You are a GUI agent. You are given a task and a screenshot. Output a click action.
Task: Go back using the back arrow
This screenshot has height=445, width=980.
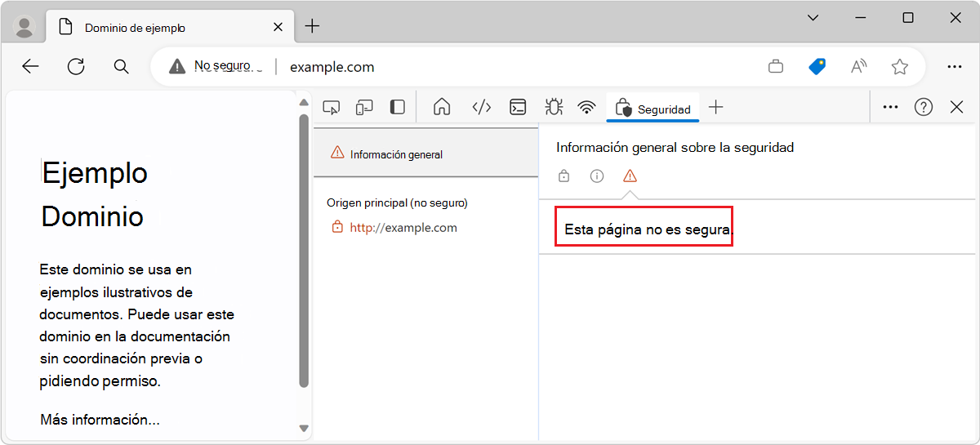click(30, 67)
